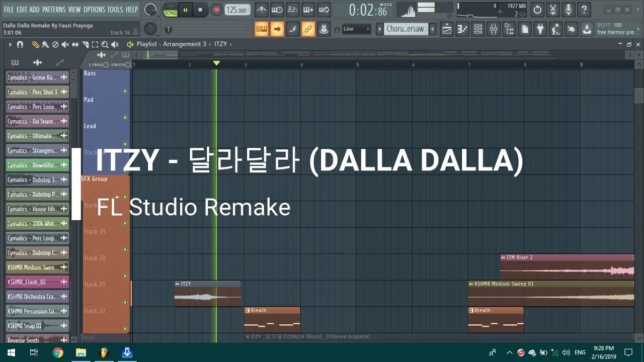Mute Track 20
This screenshot has height=362, width=644.
pyautogui.click(x=125, y=276)
